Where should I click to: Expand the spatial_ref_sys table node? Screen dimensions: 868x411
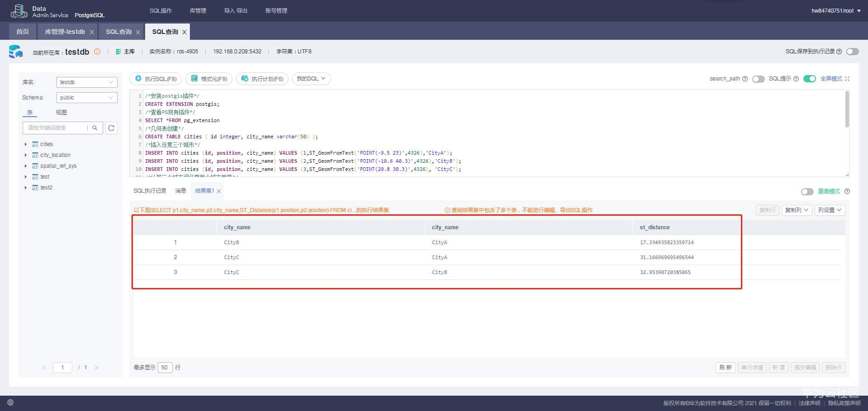[26, 166]
